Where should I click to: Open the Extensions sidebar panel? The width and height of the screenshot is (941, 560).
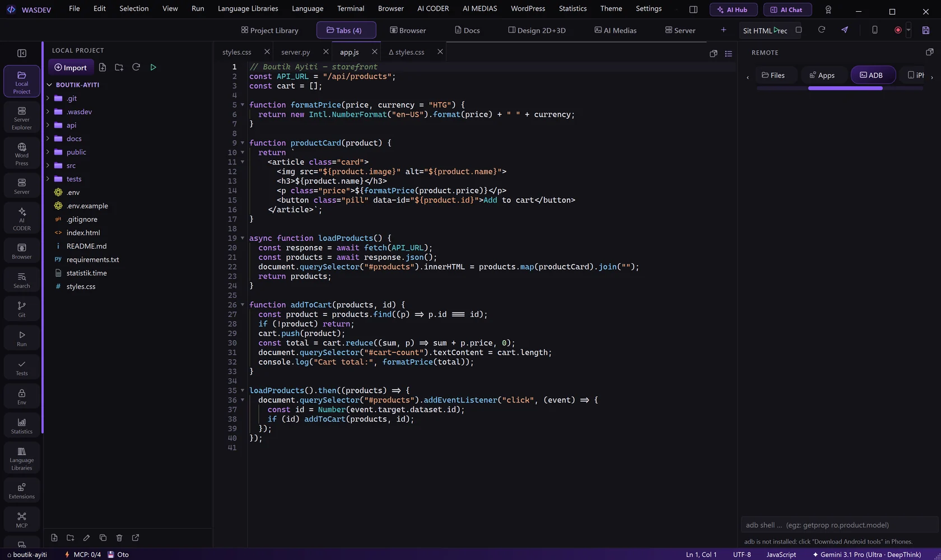click(x=22, y=491)
